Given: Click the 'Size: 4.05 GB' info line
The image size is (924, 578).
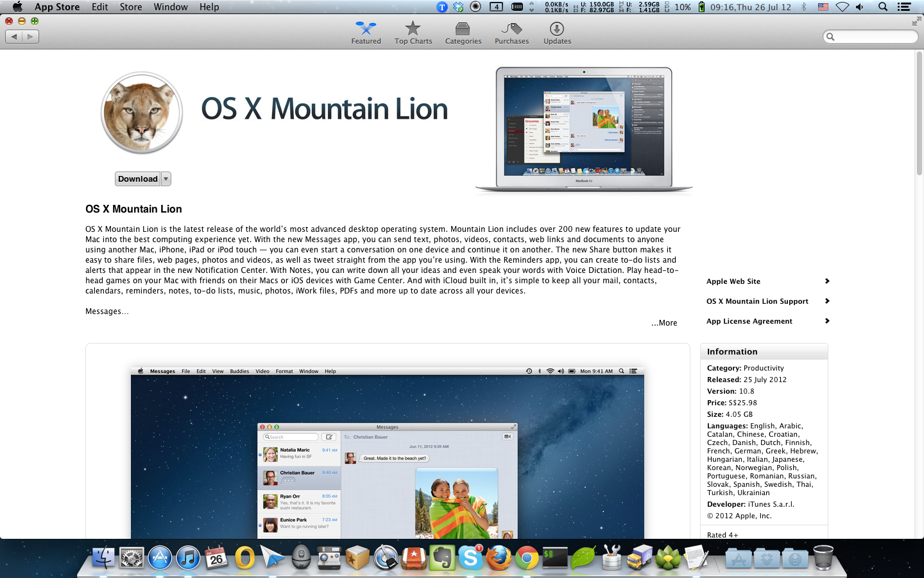Looking at the screenshot, I should pos(730,414).
